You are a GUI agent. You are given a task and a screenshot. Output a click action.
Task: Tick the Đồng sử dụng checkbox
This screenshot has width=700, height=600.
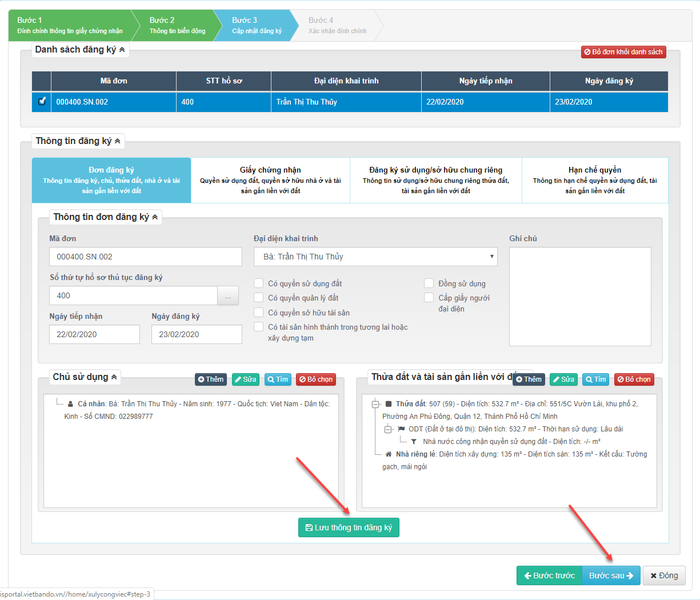coord(429,283)
